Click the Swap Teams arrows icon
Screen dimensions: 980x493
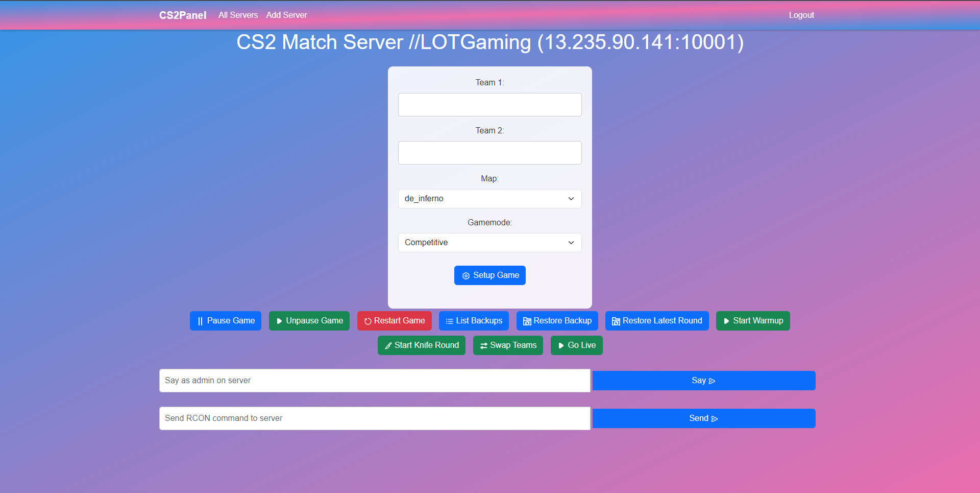[x=483, y=346]
